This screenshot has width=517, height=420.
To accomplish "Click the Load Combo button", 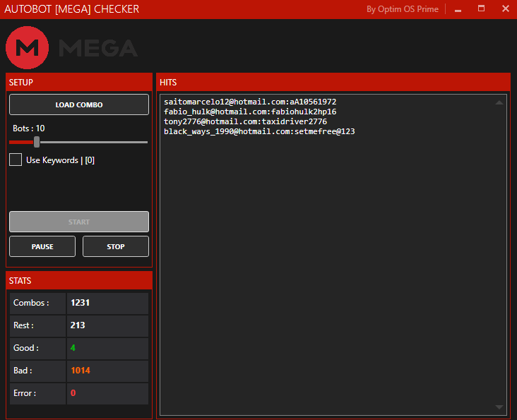I will [x=79, y=104].
